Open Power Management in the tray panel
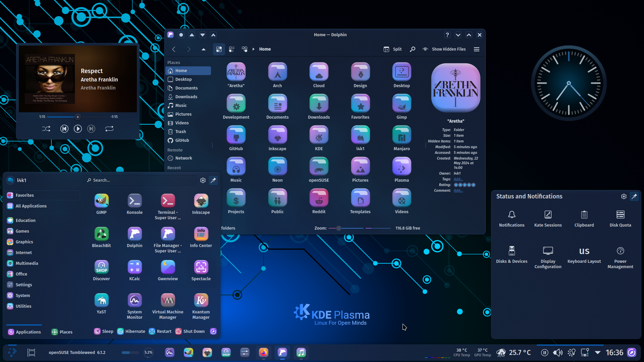The height and width of the screenshot is (362, 644). pyautogui.click(x=620, y=257)
